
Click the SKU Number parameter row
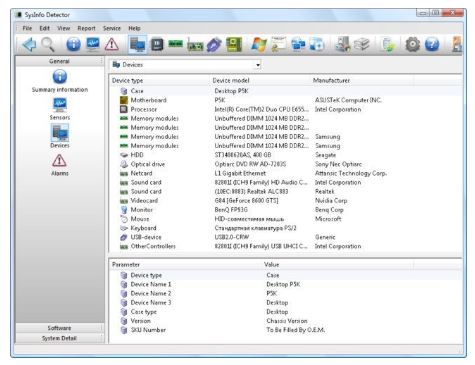(285, 330)
